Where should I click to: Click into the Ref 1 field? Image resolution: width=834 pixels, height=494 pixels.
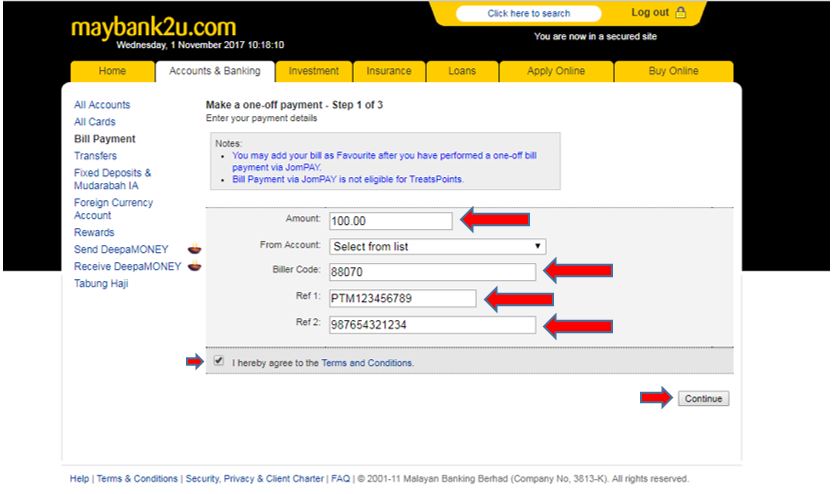coord(403,298)
